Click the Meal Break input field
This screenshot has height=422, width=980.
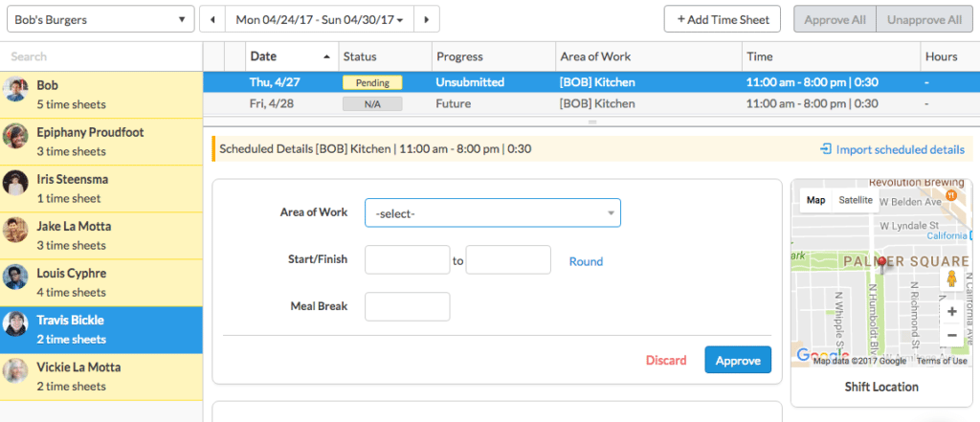click(x=408, y=306)
